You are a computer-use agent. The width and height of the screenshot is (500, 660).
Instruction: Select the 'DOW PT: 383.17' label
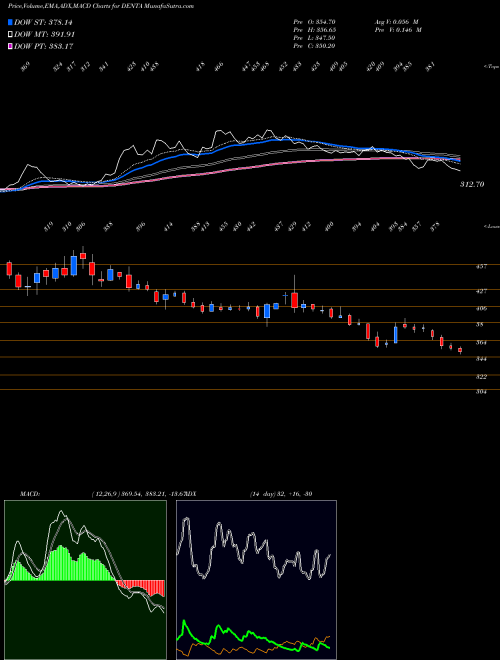[43, 46]
